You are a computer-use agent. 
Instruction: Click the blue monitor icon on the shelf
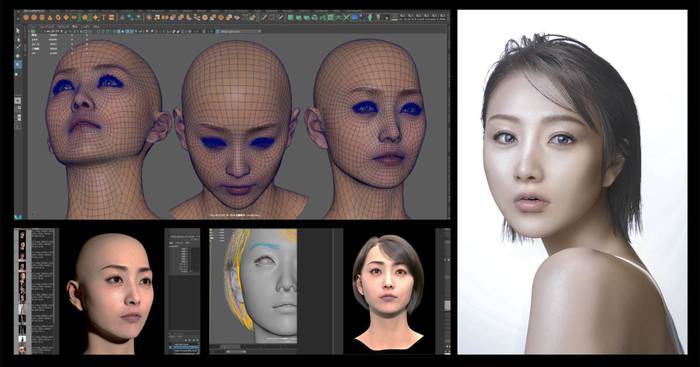pos(355,17)
